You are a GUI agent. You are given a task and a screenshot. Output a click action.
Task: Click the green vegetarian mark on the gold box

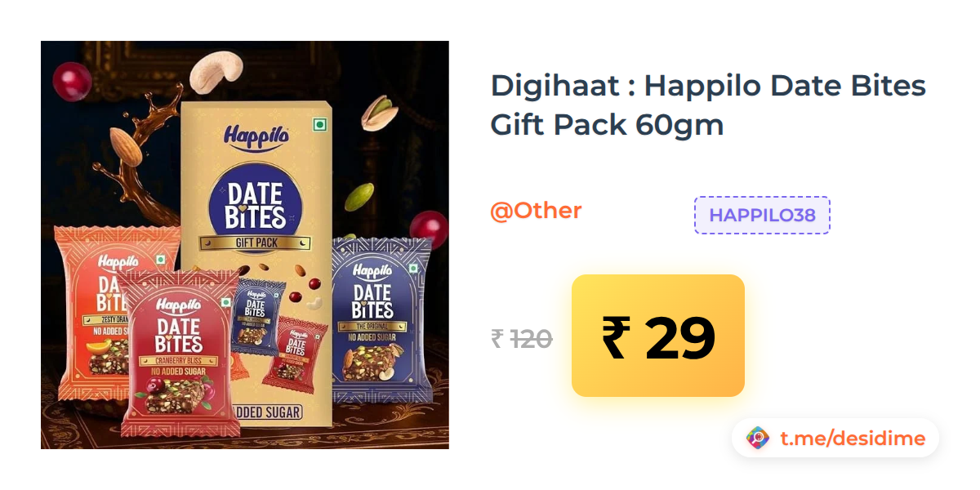point(320,124)
